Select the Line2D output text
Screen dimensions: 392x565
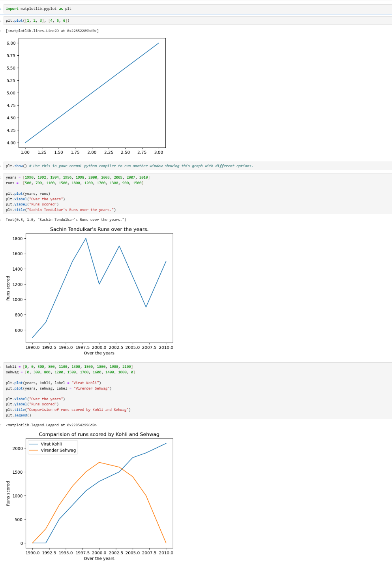pyautogui.click(x=52, y=31)
